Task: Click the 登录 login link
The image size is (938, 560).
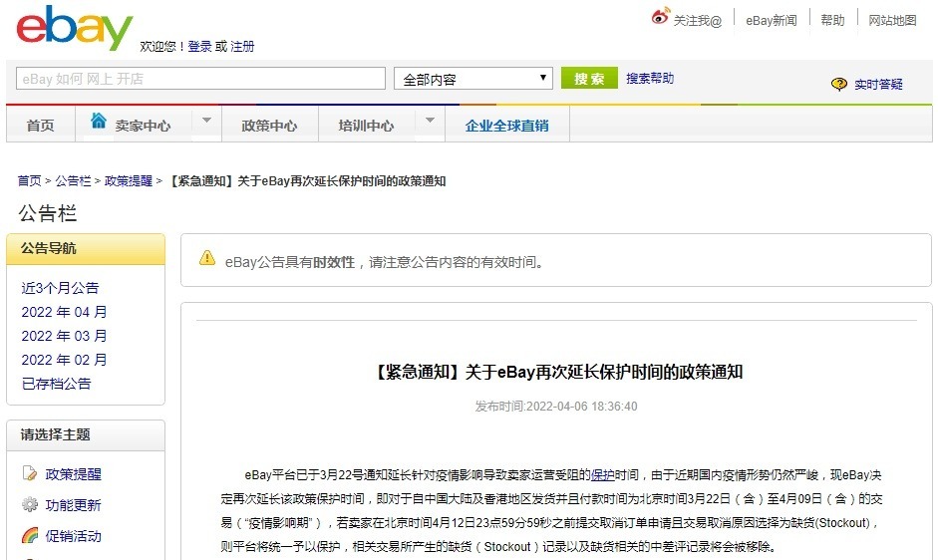Action: point(199,47)
